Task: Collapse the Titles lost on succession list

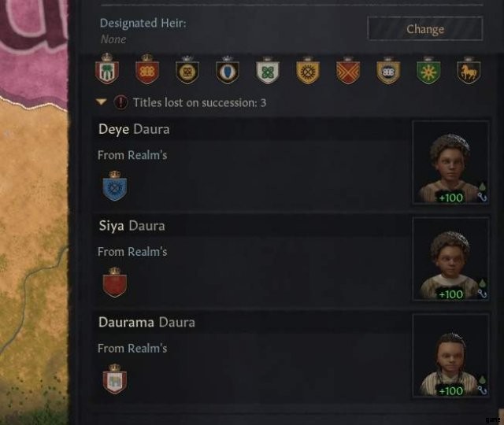Action: [102, 102]
